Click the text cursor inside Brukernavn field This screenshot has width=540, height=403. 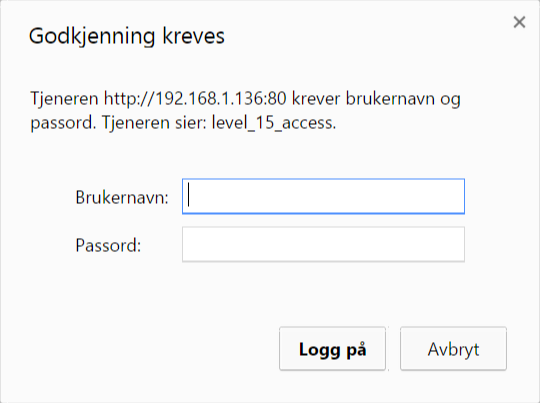click(188, 195)
